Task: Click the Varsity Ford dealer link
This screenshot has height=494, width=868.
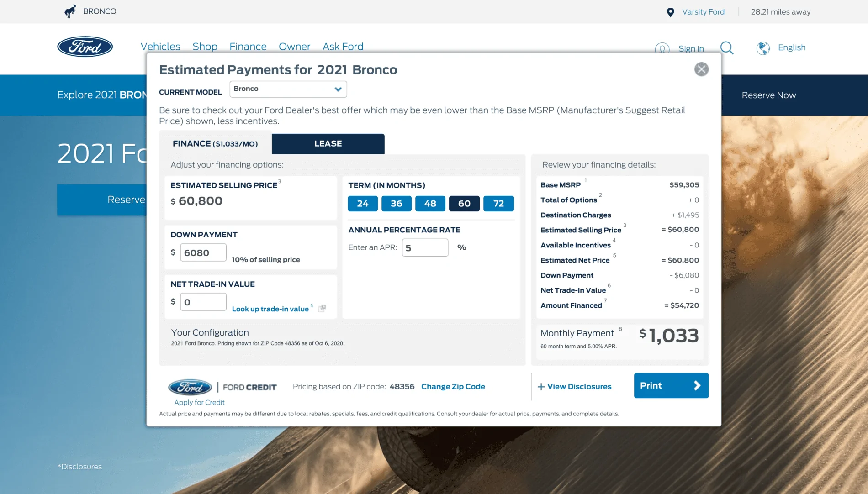Action: pyautogui.click(x=703, y=12)
